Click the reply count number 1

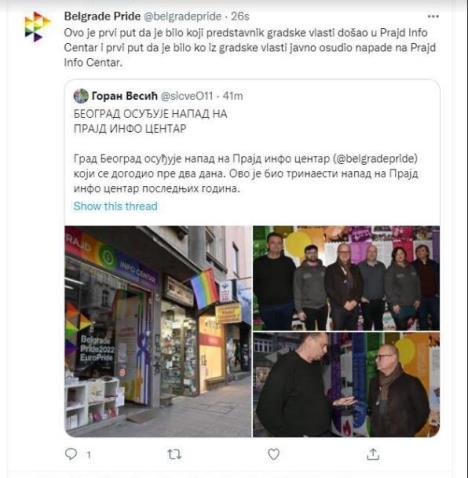pos(89,455)
